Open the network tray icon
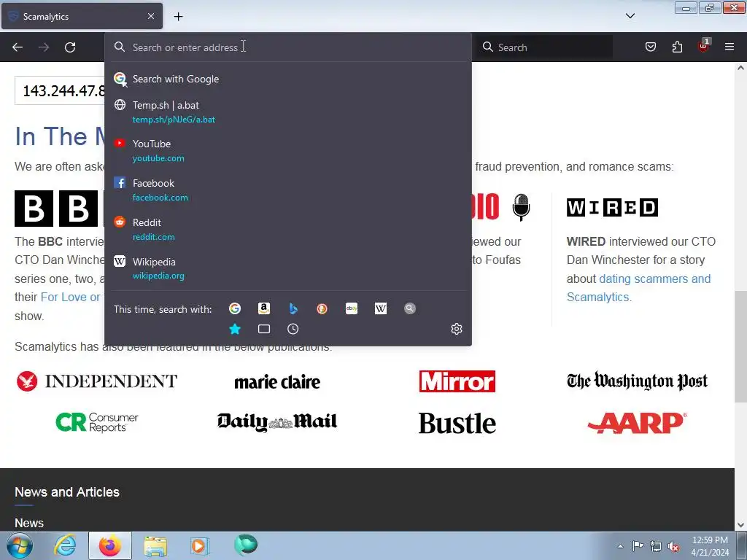747x560 pixels. pyautogui.click(x=656, y=546)
